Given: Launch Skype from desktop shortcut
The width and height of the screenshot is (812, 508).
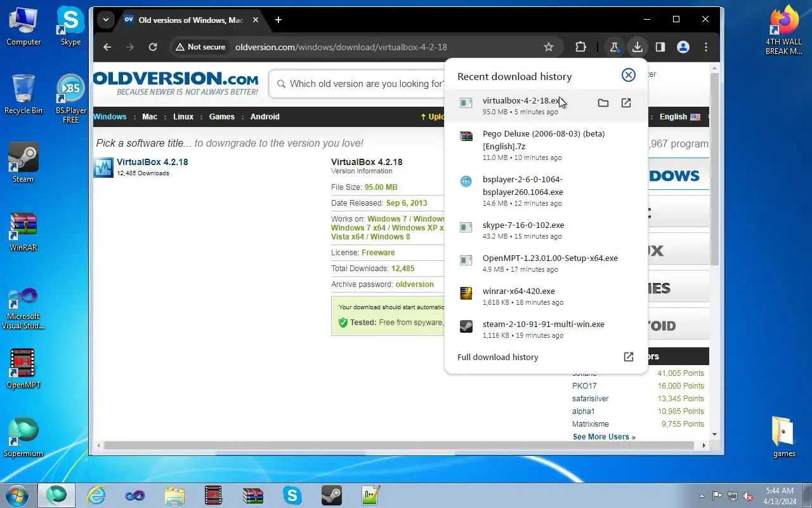Looking at the screenshot, I should tap(70, 26).
